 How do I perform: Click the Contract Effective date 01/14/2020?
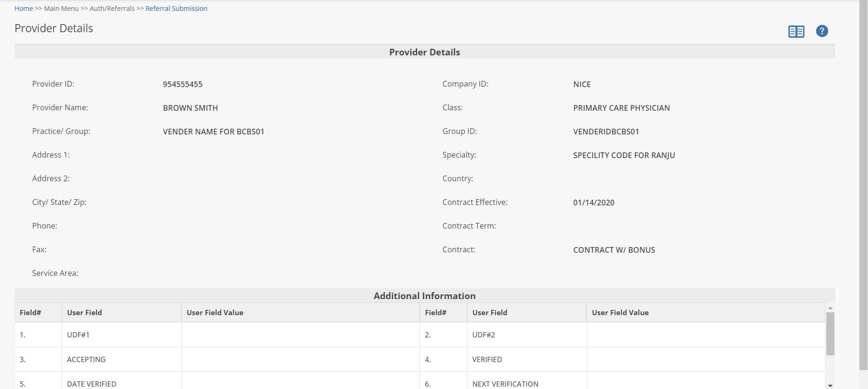pos(593,203)
